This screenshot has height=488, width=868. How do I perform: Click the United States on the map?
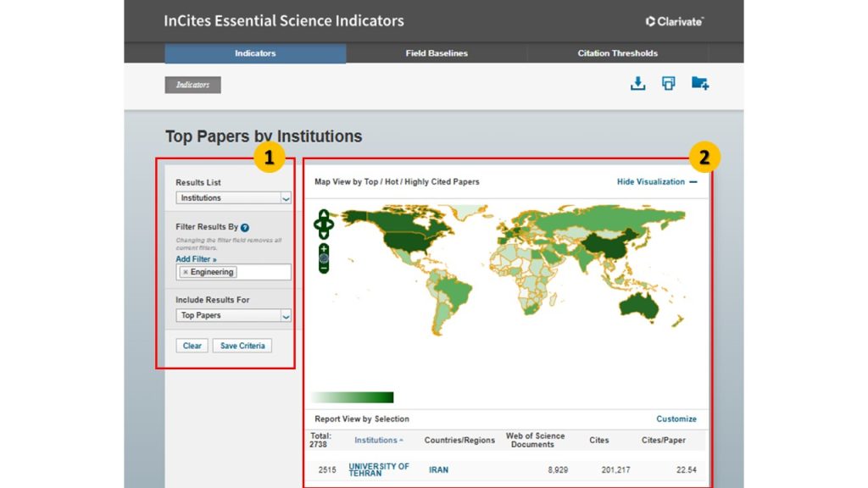(x=405, y=241)
